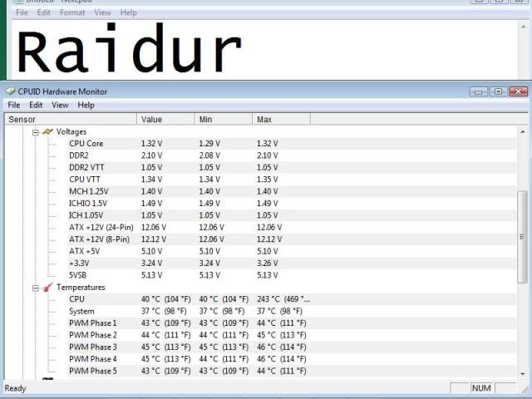Click the 3.26 V max value
This screenshot has width=532, height=399.
(268, 264)
